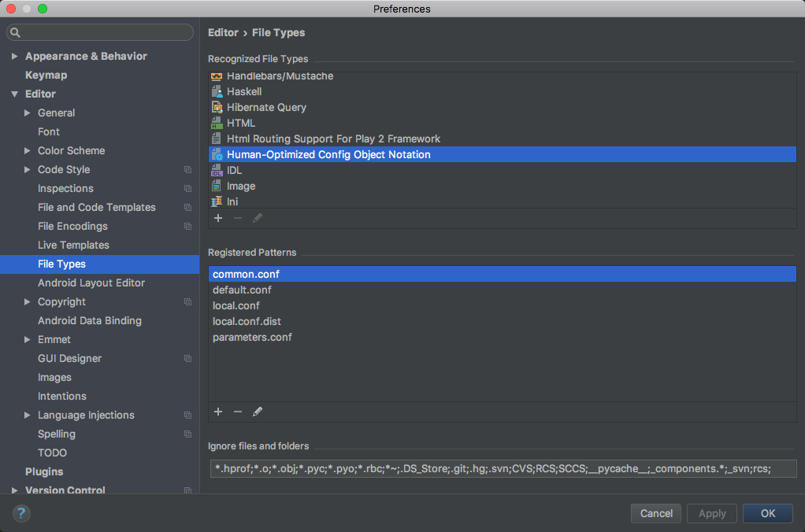Open help with the question mark icon
The width and height of the screenshot is (805, 532).
[x=21, y=513]
